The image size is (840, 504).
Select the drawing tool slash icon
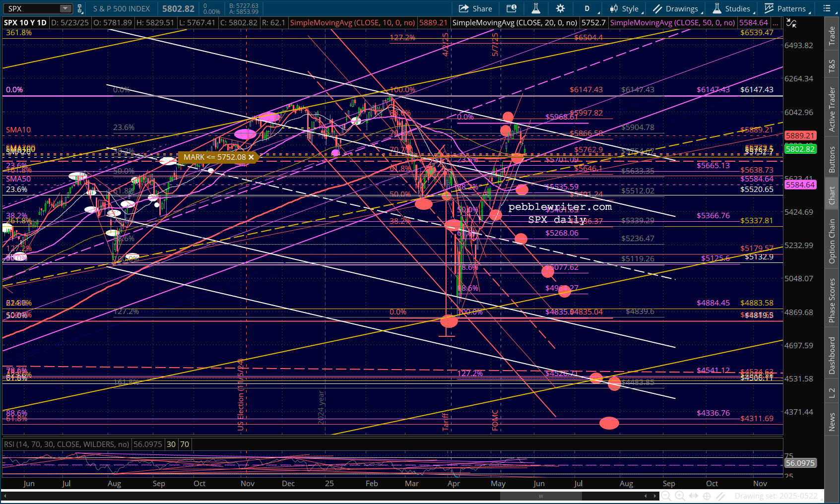[x=721, y=496]
